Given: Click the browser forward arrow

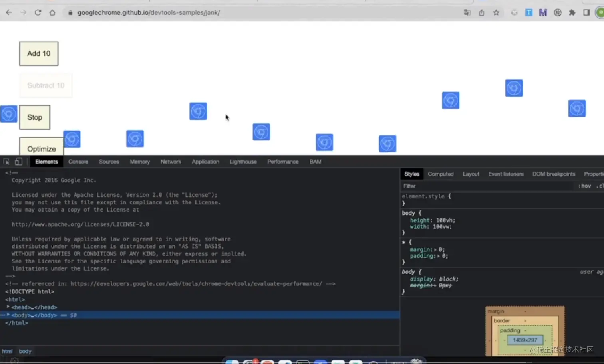Looking at the screenshot, I should tap(23, 12).
